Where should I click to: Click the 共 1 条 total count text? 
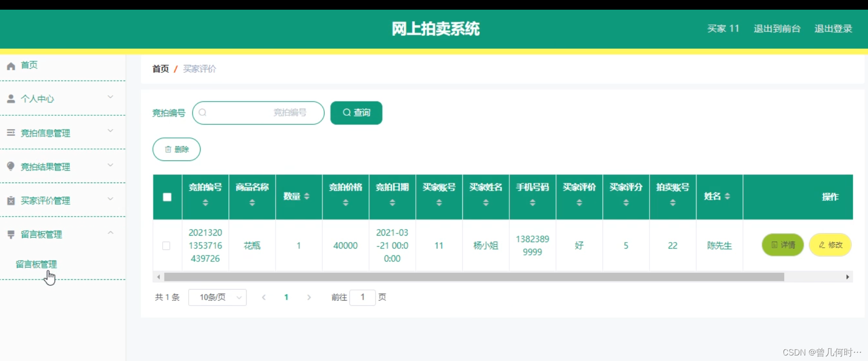coord(167,297)
